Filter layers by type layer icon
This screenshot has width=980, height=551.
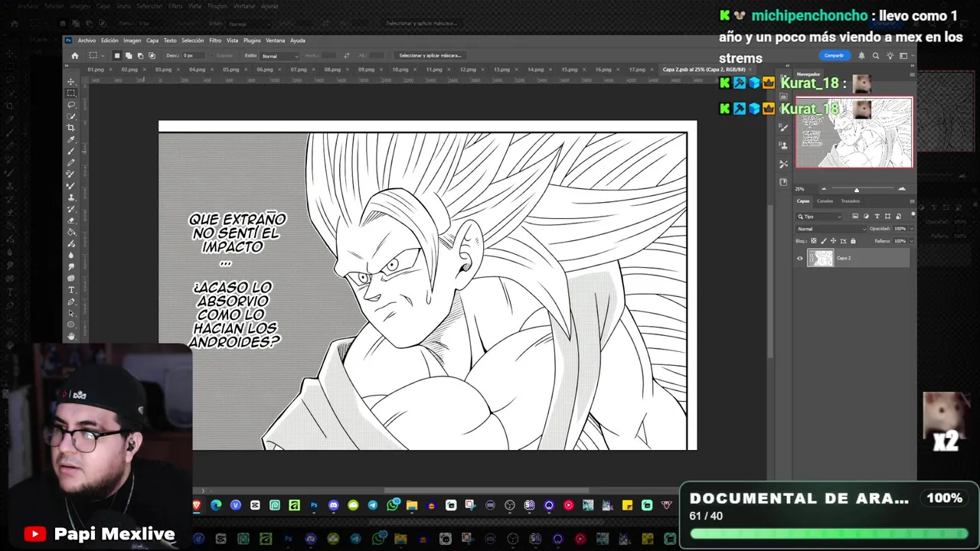click(877, 216)
